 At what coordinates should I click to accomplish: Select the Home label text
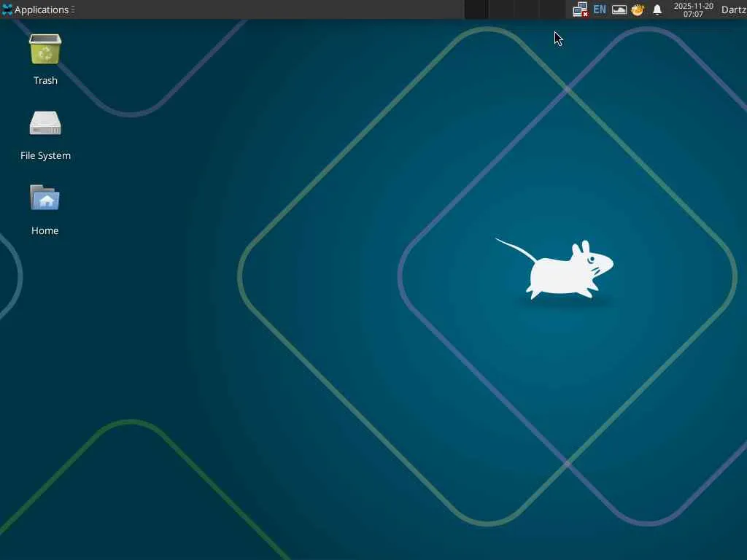pyautogui.click(x=44, y=230)
